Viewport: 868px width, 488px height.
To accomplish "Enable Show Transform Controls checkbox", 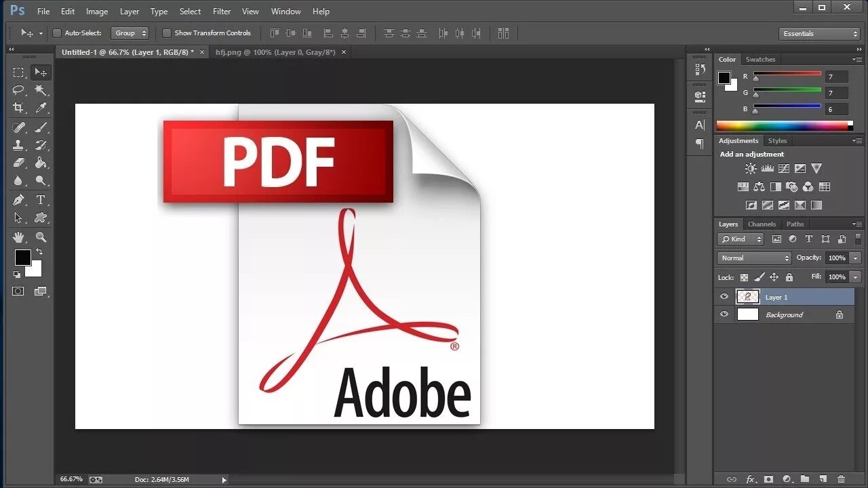I will (x=167, y=33).
